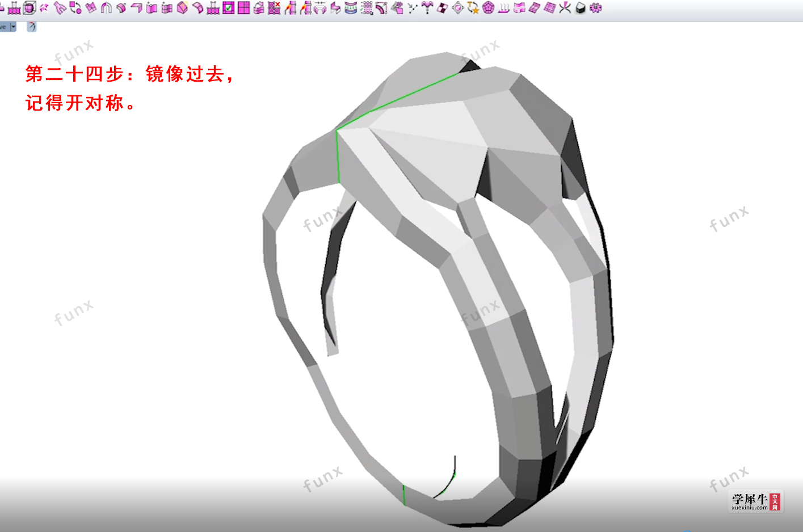
Task: Open the pink gear options icon
Action: (x=595, y=8)
